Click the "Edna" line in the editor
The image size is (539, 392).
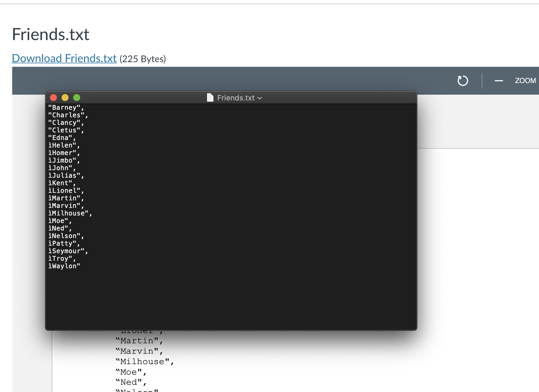[x=62, y=138]
